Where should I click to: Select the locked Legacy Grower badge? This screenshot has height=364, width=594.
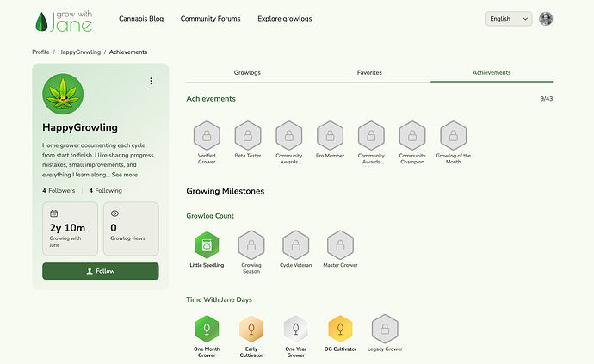coord(385,329)
